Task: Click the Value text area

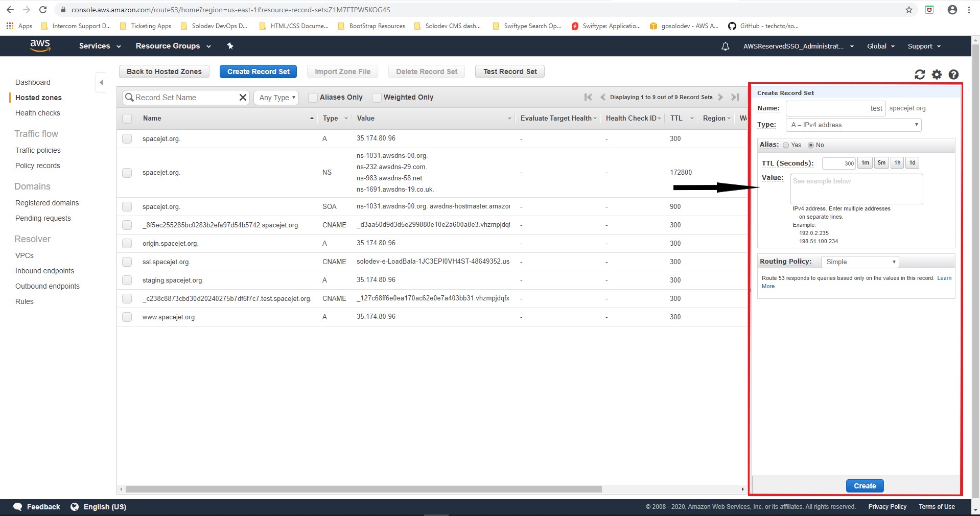Action: 856,189
